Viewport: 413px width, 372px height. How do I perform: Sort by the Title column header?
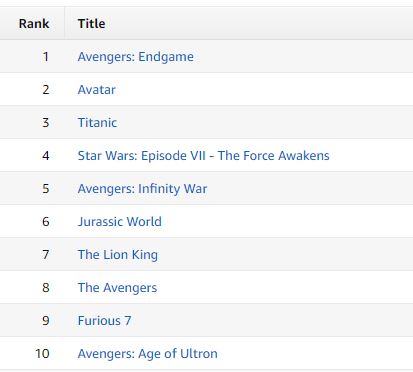[91, 24]
